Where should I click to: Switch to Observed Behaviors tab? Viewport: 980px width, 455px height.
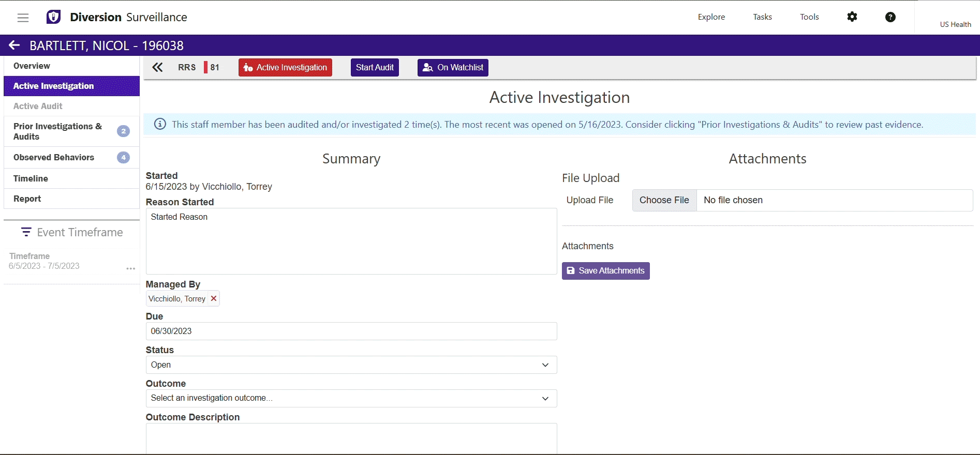point(54,158)
